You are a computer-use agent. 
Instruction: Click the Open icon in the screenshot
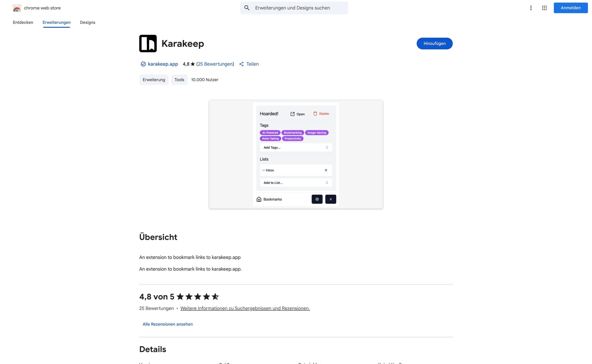[x=292, y=114]
